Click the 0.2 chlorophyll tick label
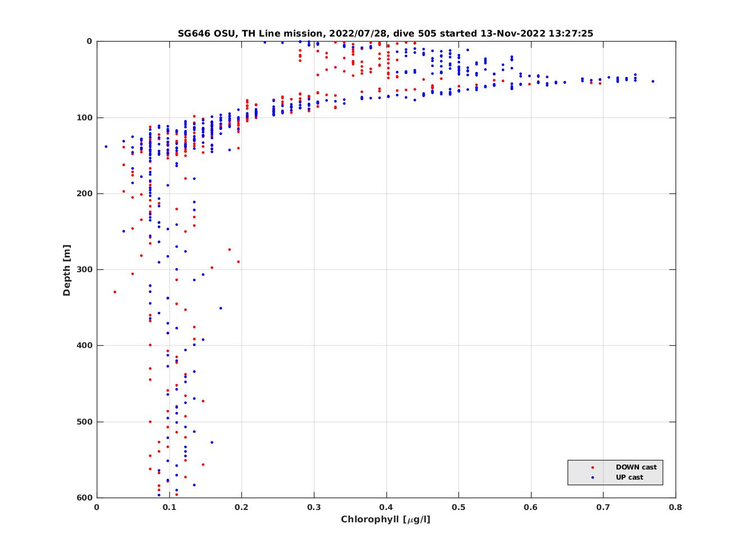 [x=241, y=507]
